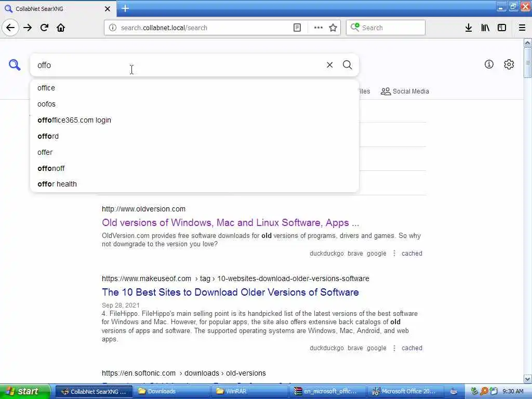The width and height of the screenshot is (532, 399).
Task: Click 'google' engine under makeuseof result
Action: (377, 348)
